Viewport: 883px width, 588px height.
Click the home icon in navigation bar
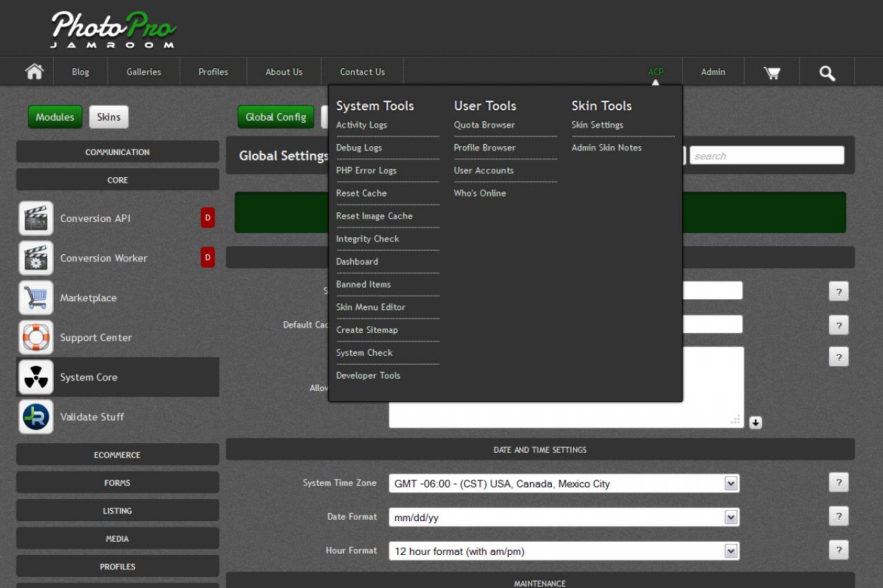34,72
